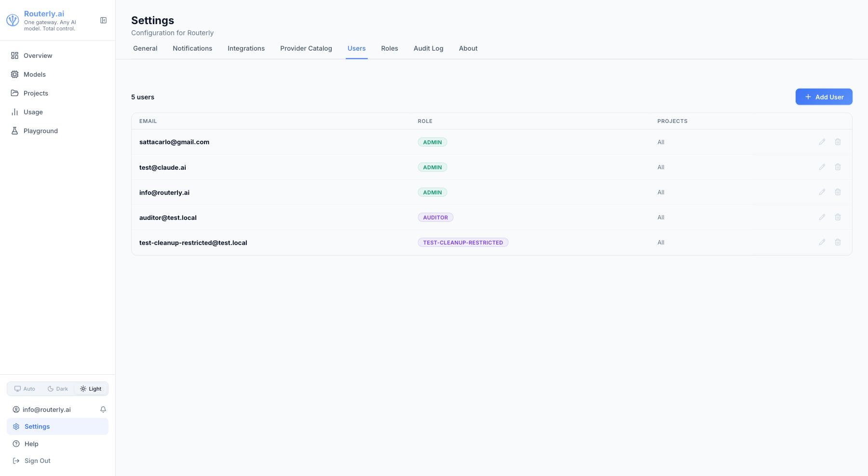Screen dimensions: 868x476
Task: Click the sattacarlo@gmail.com email cell
Action: (x=174, y=142)
